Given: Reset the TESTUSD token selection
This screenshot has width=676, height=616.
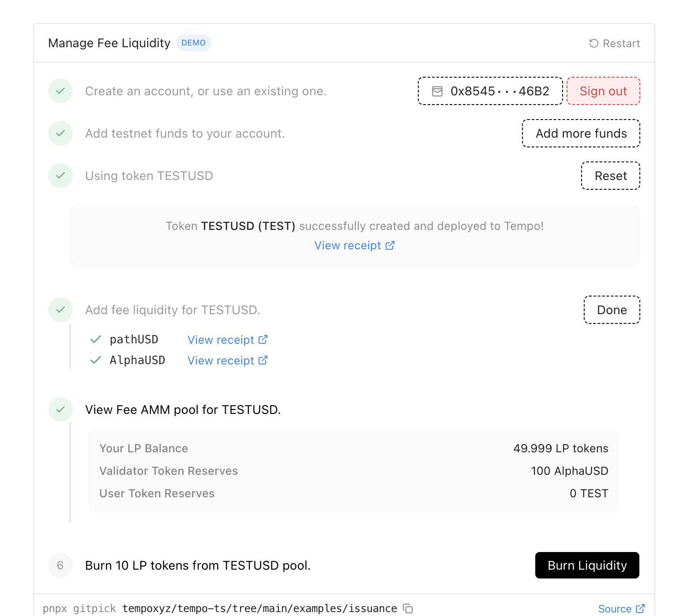Looking at the screenshot, I should click(610, 176).
